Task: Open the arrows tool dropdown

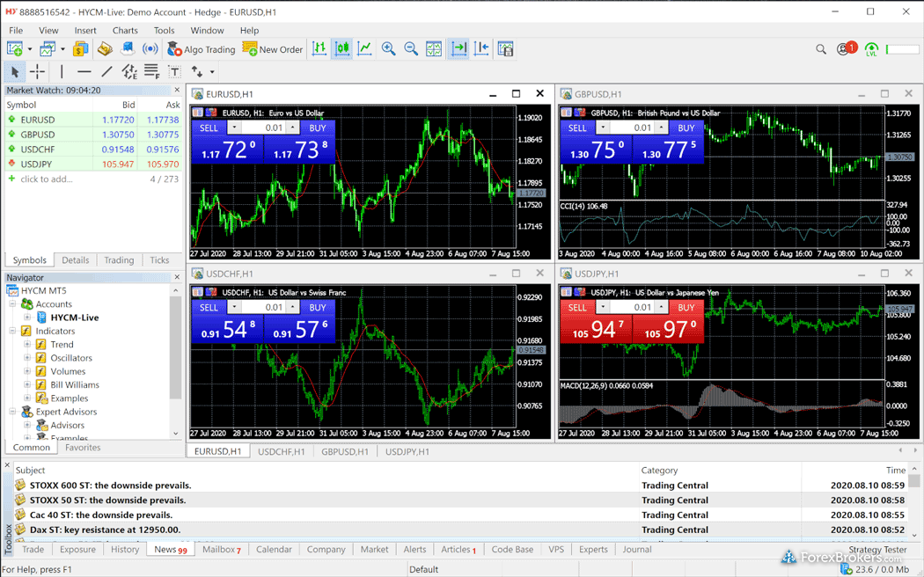Action: click(x=212, y=72)
